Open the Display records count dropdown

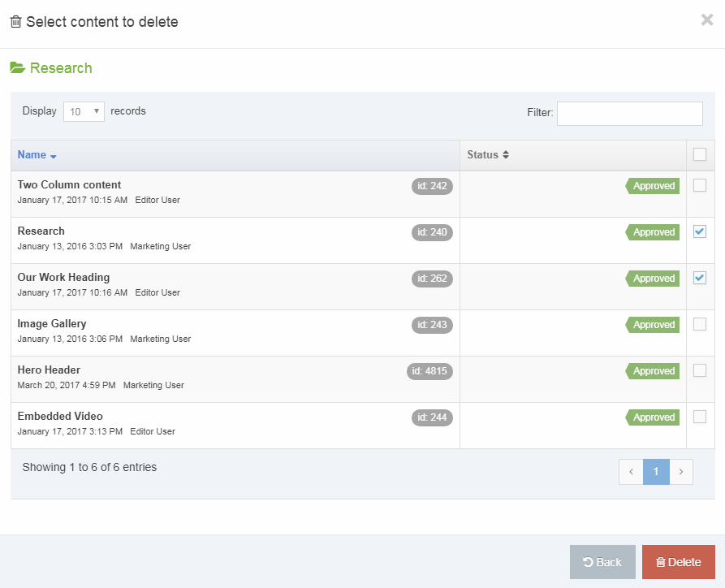(x=84, y=112)
